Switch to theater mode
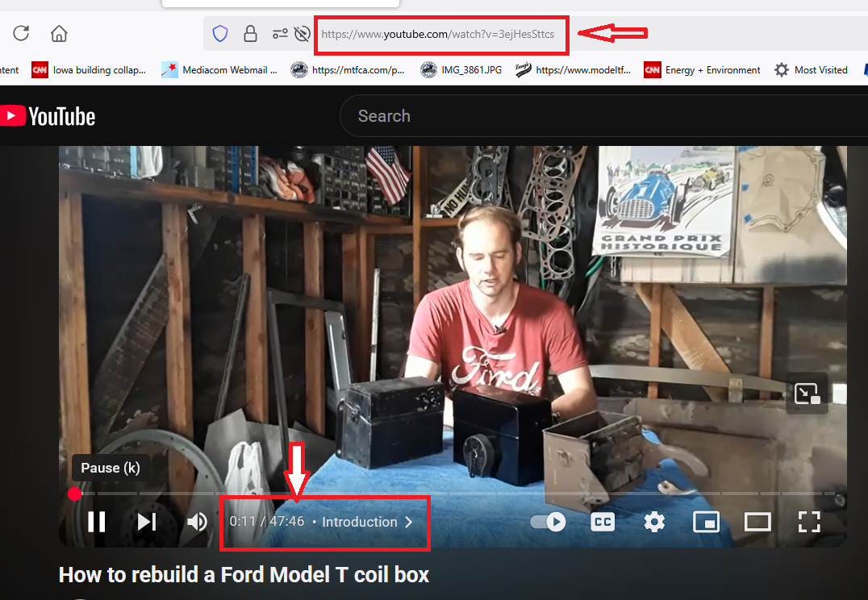 757,522
